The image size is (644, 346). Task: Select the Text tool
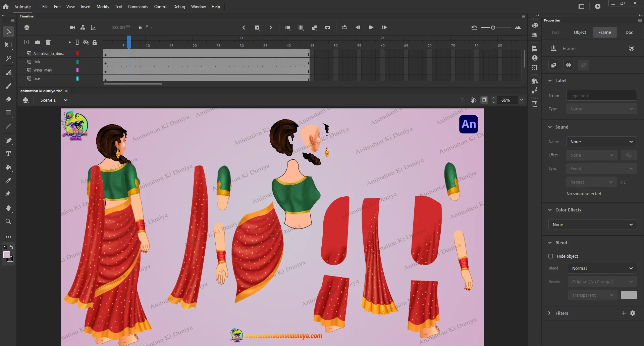coord(8,154)
